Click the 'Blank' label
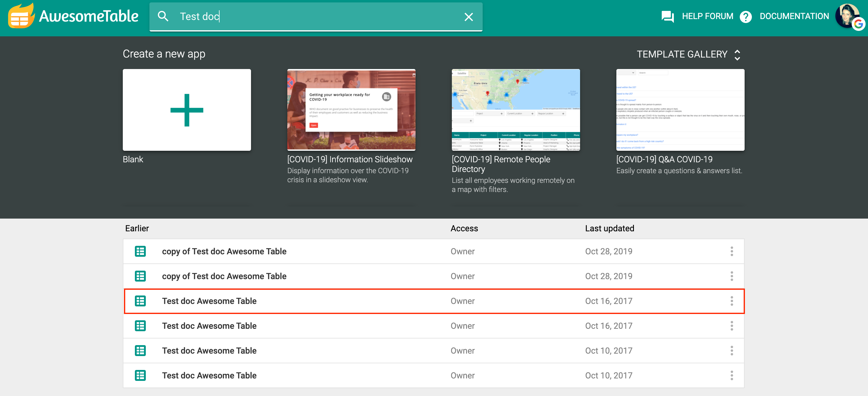Viewport: 868px width, 396px height. [133, 159]
